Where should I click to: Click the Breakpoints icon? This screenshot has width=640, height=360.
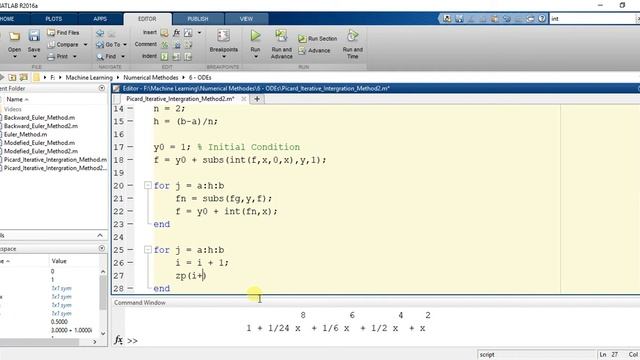[x=223, y=36]
